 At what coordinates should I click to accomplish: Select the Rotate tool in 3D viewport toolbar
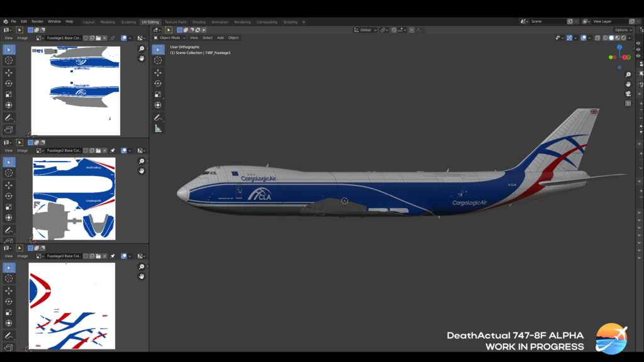[x=158, y=84]
